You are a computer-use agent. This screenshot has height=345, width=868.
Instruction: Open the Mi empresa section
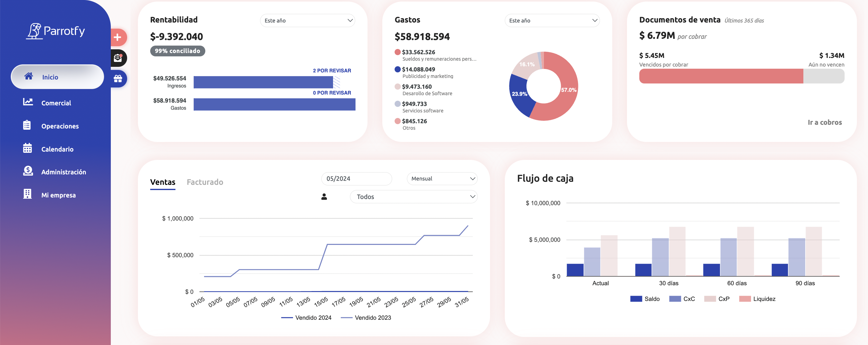coord(58,195)
